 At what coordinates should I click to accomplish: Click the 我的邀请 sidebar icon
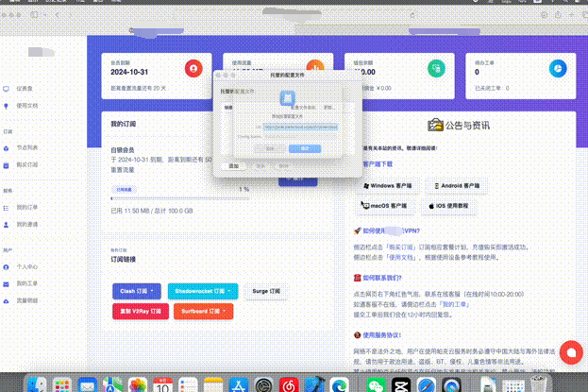click(x=8, y=225)
